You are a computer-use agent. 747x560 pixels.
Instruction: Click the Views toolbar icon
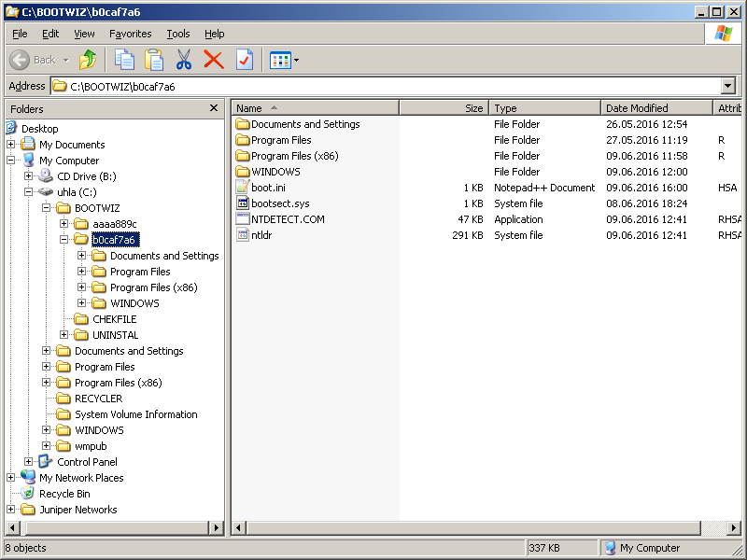coord(280,61)
